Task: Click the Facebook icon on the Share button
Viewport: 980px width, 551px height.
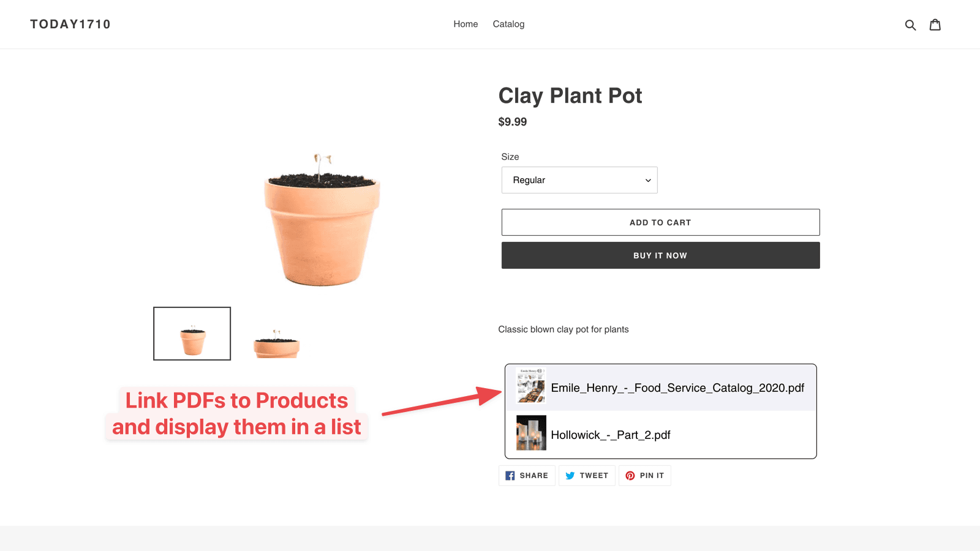Action: 510,475
